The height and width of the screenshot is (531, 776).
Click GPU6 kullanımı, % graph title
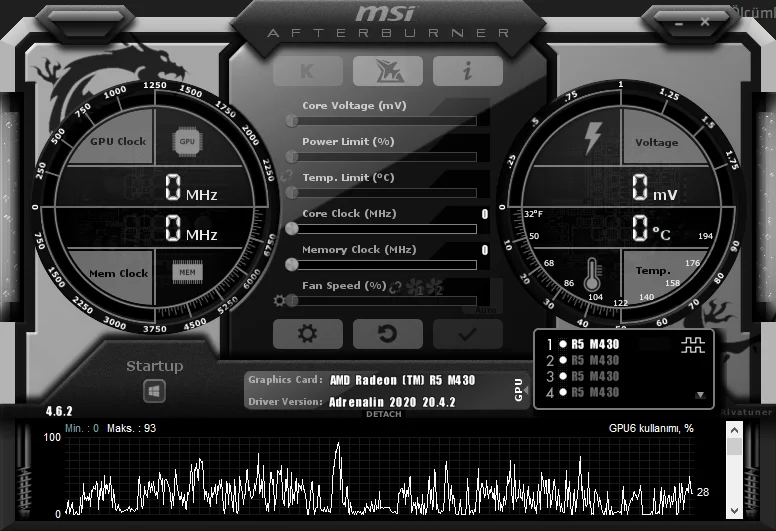coord(651,429)
